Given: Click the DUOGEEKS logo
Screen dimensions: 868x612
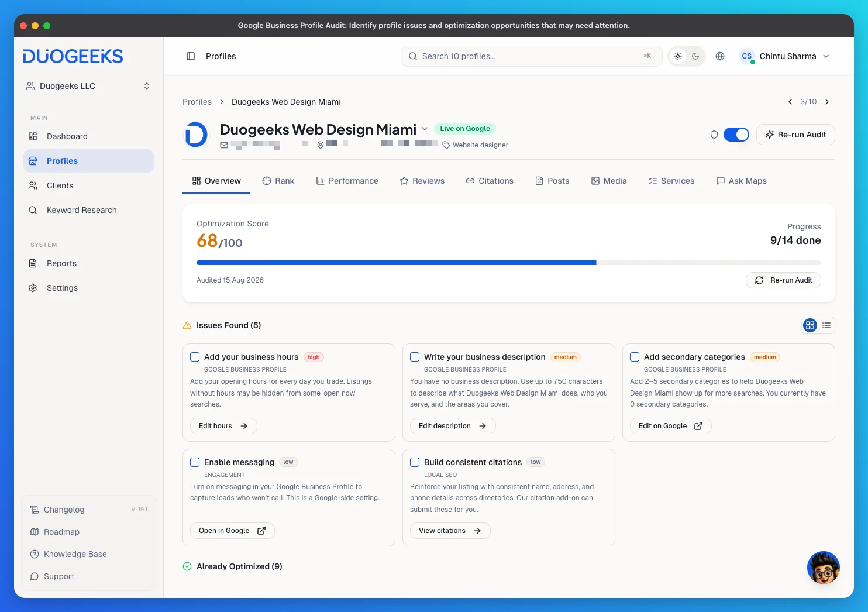Looking at the screenshot, I should [73, 56].
